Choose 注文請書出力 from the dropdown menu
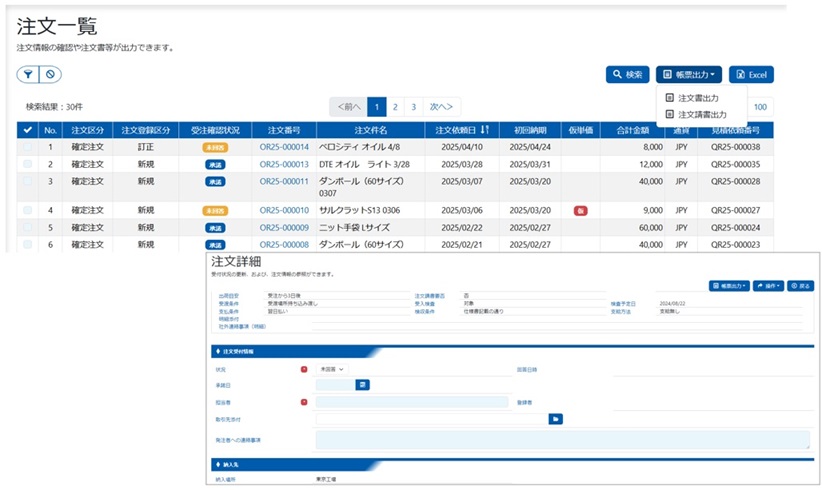This screenshot has width=822, height=490. (x=701, y=115)
